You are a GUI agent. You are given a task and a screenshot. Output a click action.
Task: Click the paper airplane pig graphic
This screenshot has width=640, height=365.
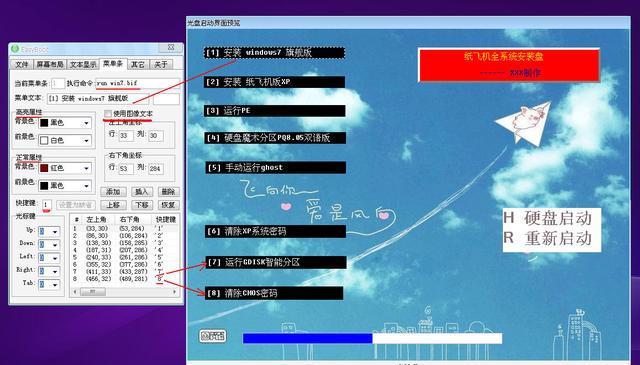tap(523, 123)
